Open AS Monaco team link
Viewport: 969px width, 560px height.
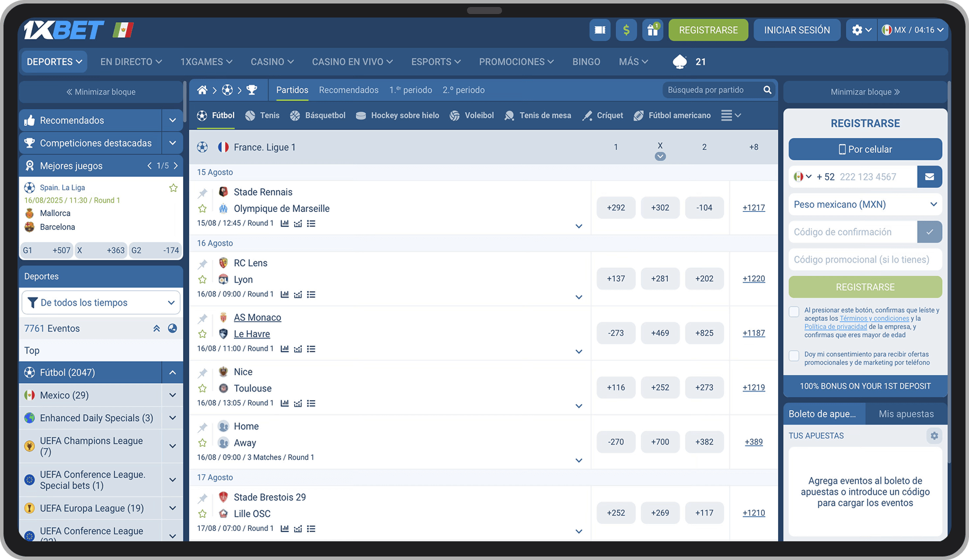point(257,317)
